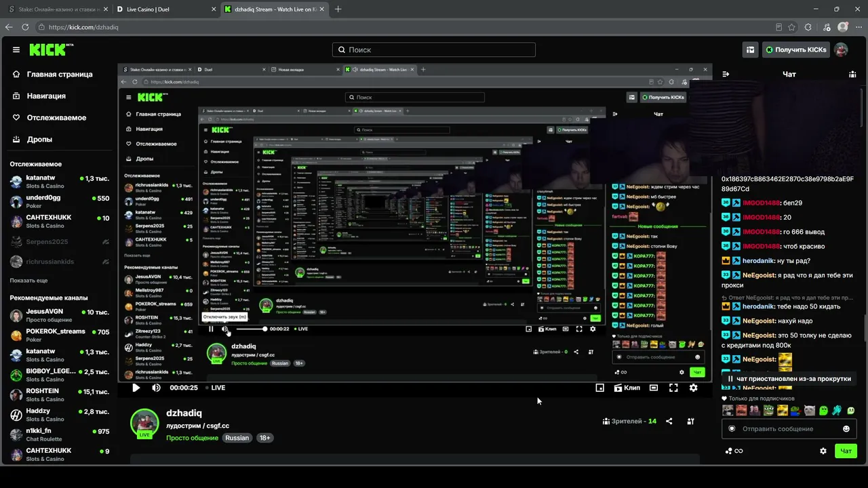
Task: Open the Просто общение category link
Action: [193, 438]
